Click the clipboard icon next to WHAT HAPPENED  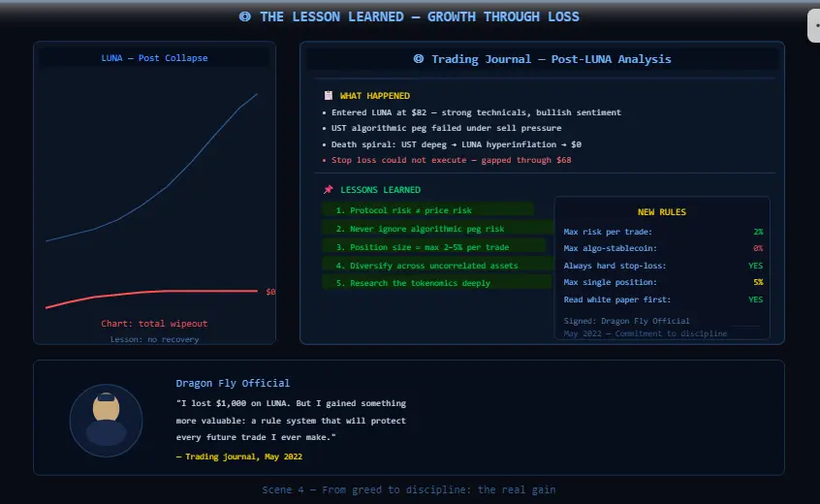click(x=328, y=95)
